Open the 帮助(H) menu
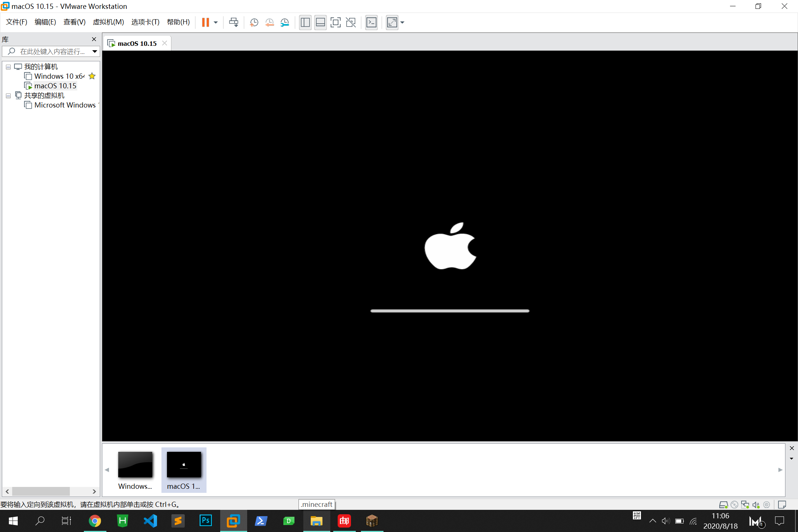This screenshot has width=798, height=532. coord(178,22)
